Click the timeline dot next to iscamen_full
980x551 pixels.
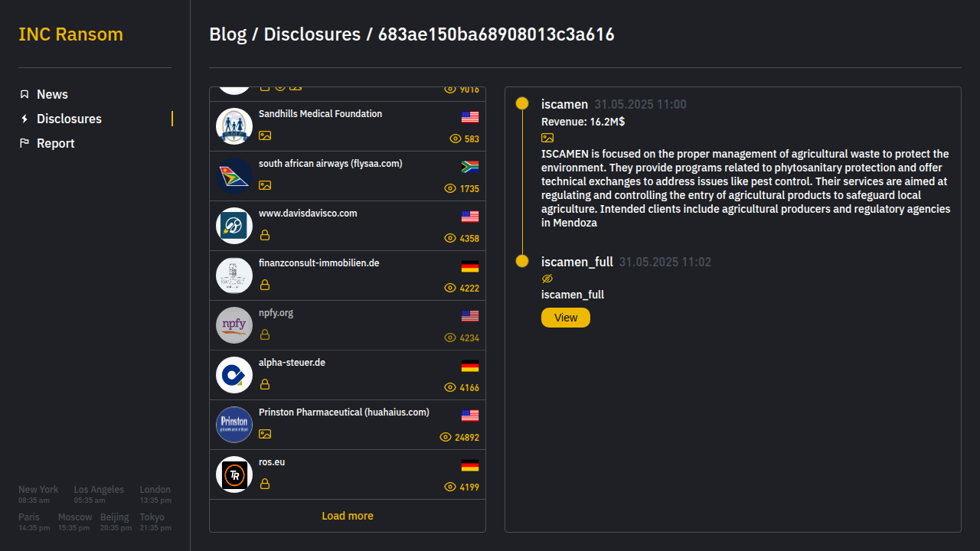tap(522, 261)
